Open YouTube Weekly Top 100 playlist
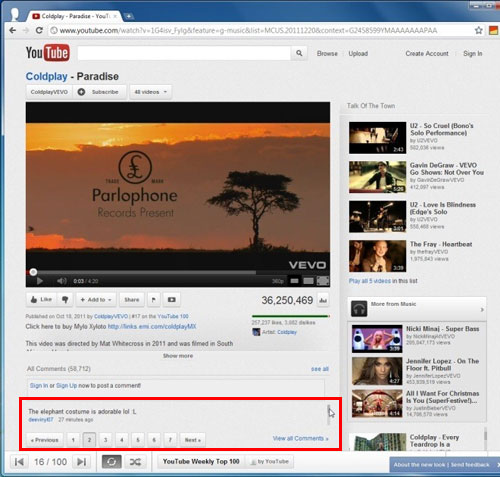This screenshot has width=500, height=477. [201, 461]
